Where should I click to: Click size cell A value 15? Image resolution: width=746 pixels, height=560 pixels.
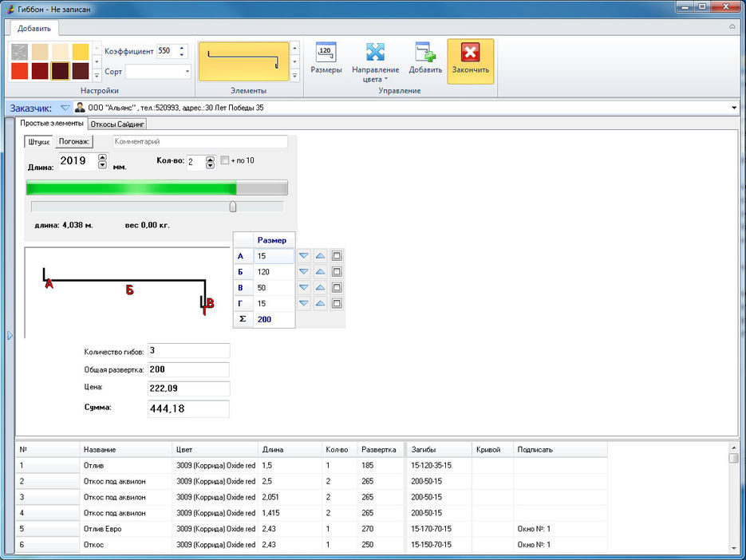pos(274,256)
